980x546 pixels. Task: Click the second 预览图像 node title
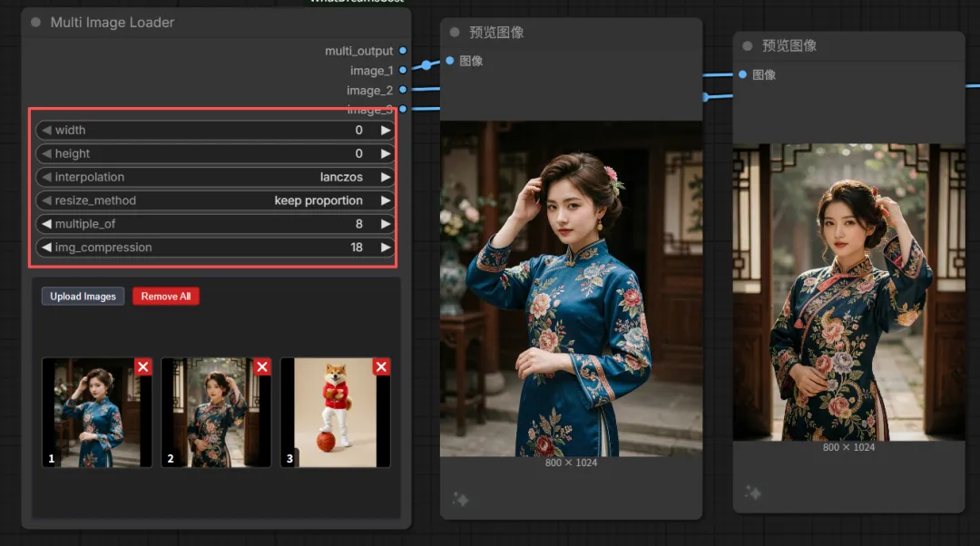[789, 45]
